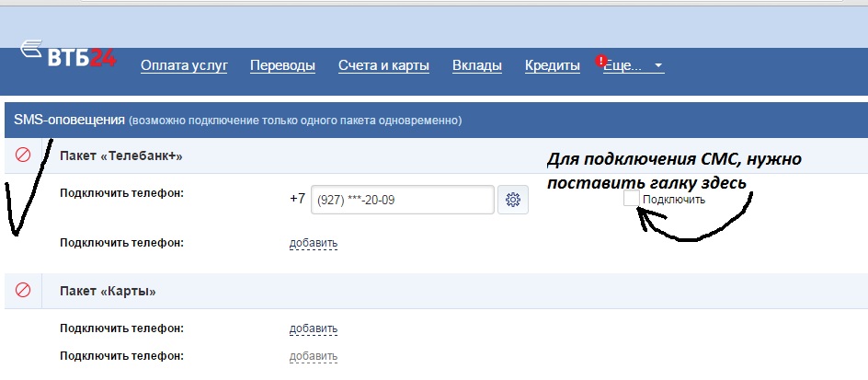
Task: Open phone settings gear icon
Action: click(513, 200)
